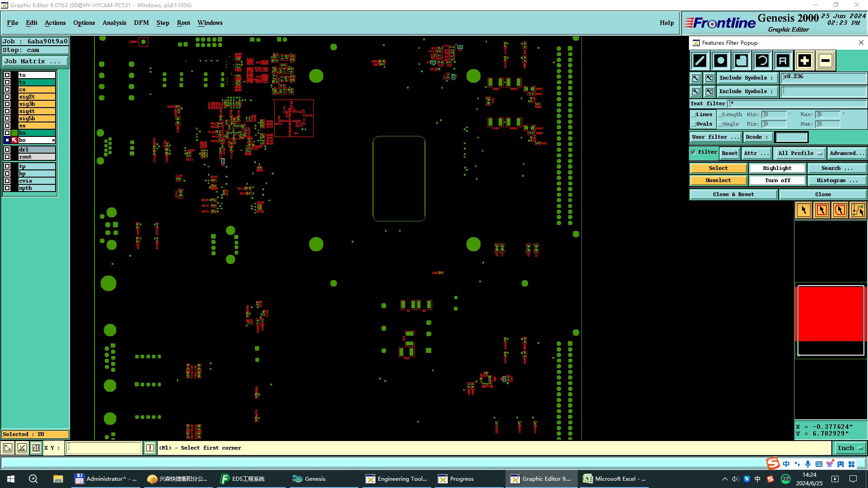Click the pad (circle) feature filter icon
The image size is (868, 488).
[721, 61]
